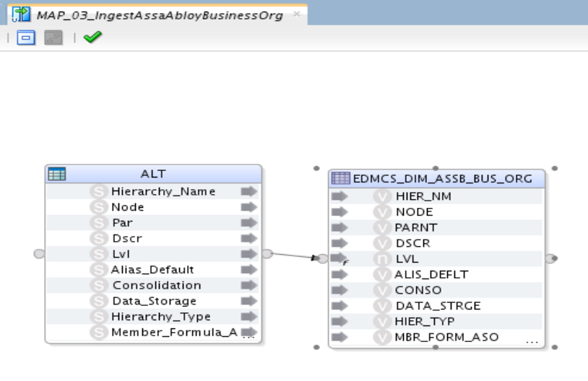
Task: Select the Alias_Default attribute in ALT
Action: (152, 269)
